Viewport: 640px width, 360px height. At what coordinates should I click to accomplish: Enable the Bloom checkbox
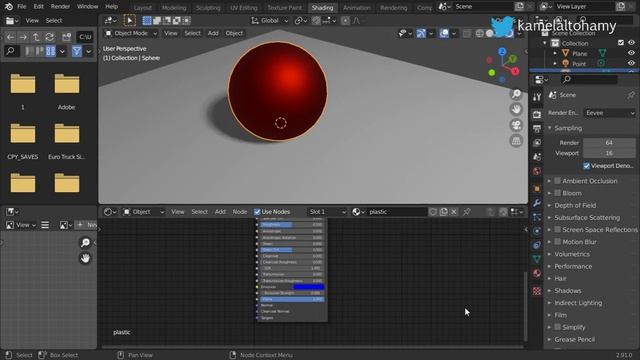click(x=558, y=193)
